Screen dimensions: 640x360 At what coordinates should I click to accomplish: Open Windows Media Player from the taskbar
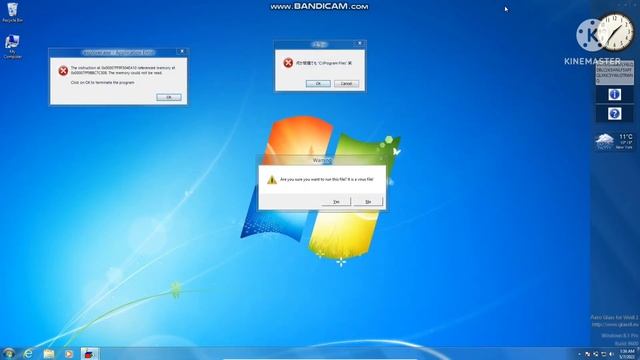pyautogui.click(x=69, y=353)
